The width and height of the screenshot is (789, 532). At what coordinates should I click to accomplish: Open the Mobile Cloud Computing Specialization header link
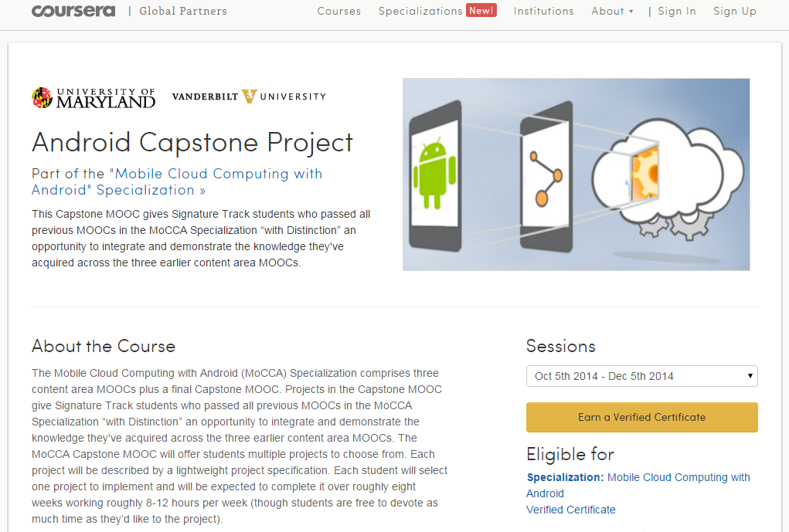(x=178, y=181)
